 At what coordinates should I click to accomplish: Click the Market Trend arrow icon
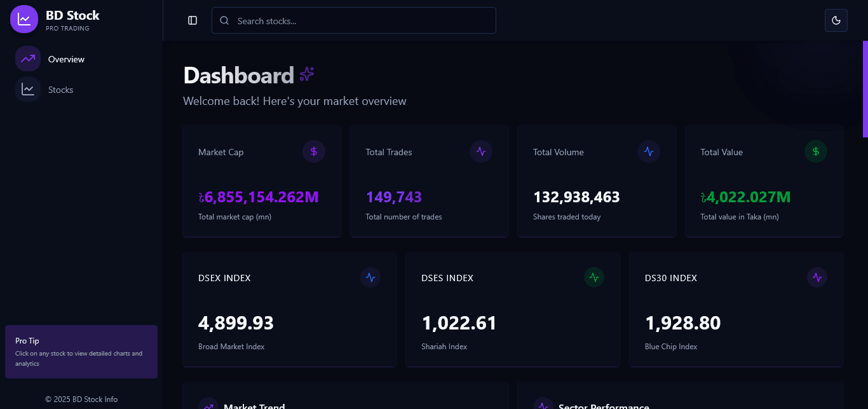click(208, 406)
